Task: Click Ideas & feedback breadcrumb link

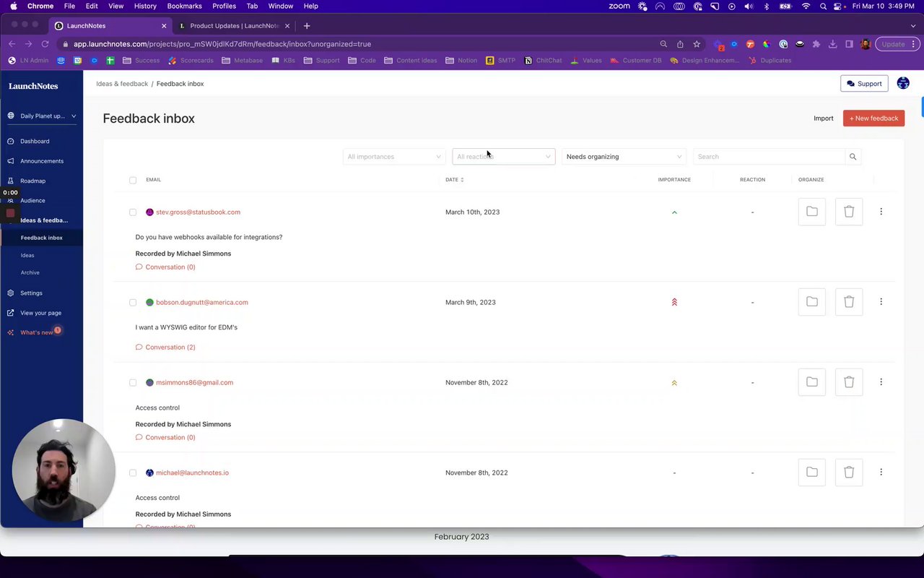Action: (122, 84)
